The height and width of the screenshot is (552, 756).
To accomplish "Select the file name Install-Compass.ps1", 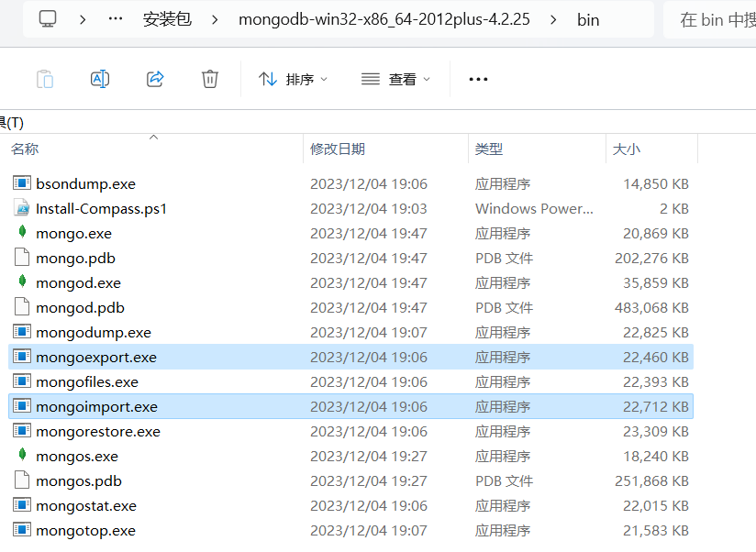I will pos(101,208).
